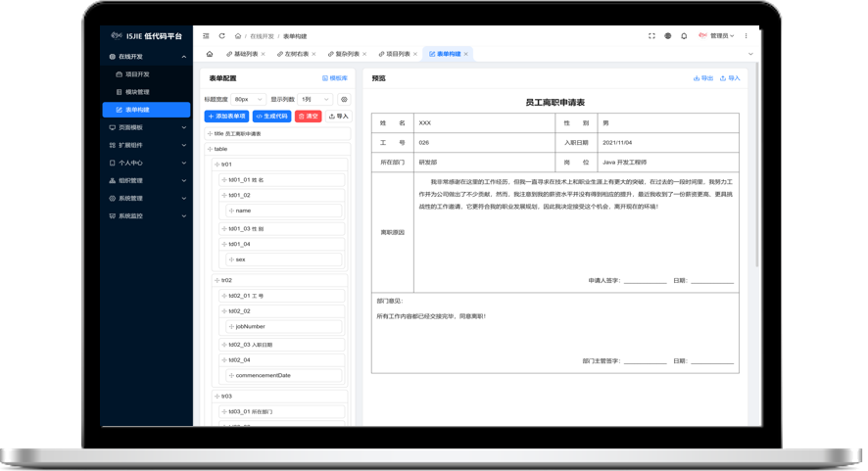Expand the 个人中心 sidebar menu
Screen dimensions: 868x471
click(184, 163)
